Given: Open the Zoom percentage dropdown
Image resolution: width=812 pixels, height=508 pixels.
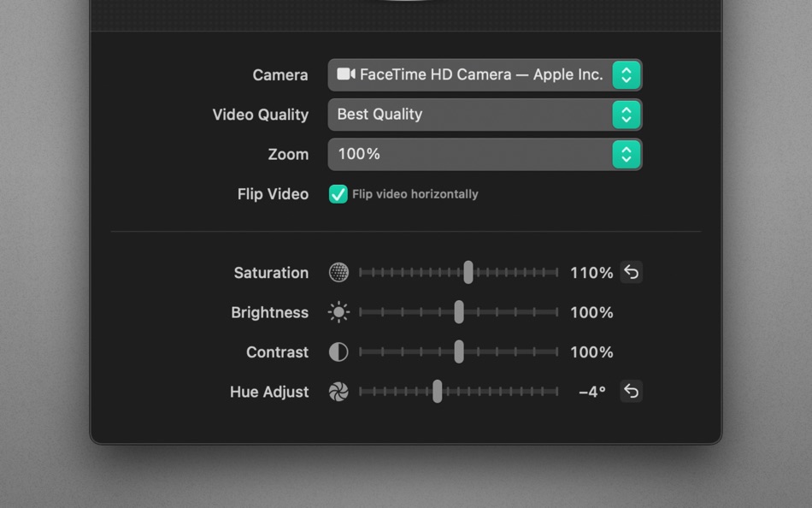Looking at the screenshot, I should (x=479, y=154).
